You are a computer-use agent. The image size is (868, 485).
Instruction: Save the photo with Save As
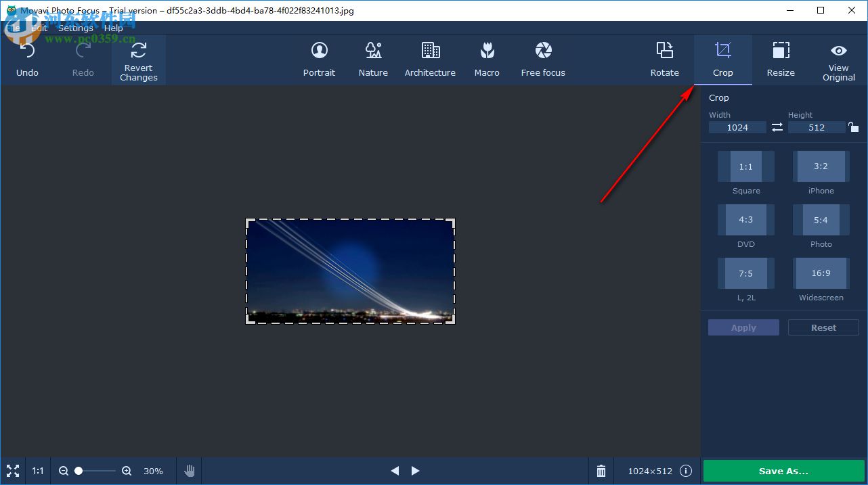coord(783,471)
